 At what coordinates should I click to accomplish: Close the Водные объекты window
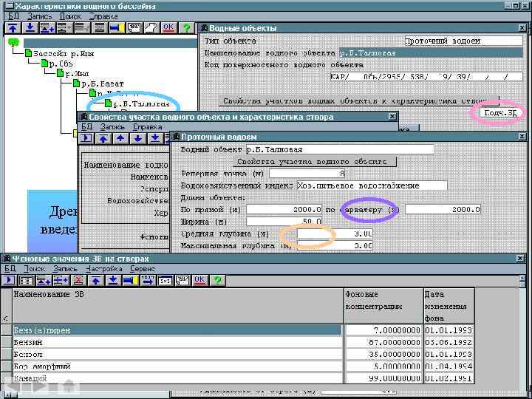tap(522, 28)
